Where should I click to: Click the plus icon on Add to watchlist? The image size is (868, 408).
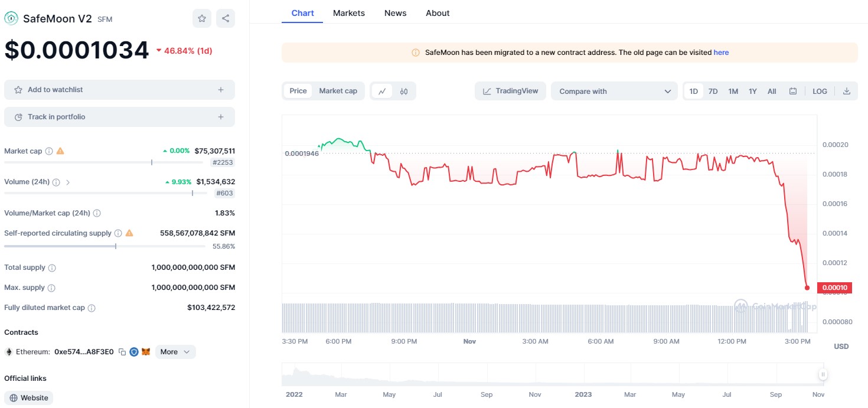[x=221, y=90]
